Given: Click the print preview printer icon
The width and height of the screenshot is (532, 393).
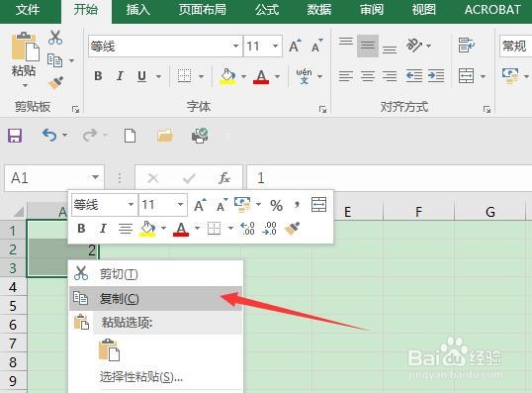Looking at the screenshot, I should pyautogui.click(x=200, y=136).
